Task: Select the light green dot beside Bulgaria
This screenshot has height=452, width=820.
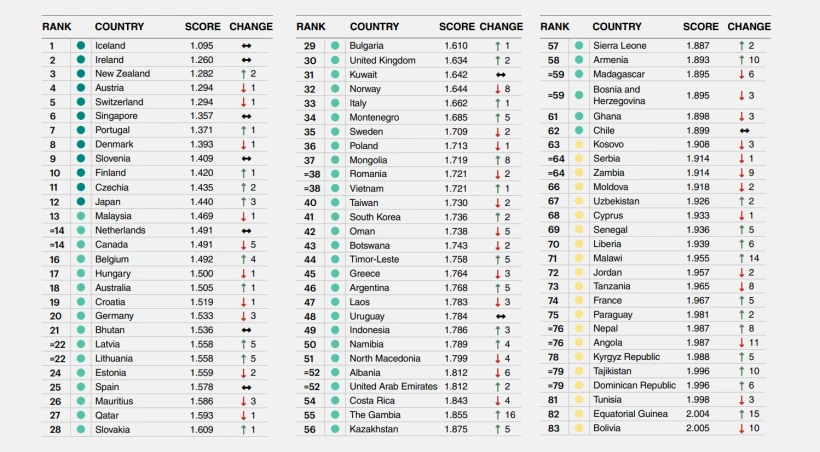Action: coord(335,46)
